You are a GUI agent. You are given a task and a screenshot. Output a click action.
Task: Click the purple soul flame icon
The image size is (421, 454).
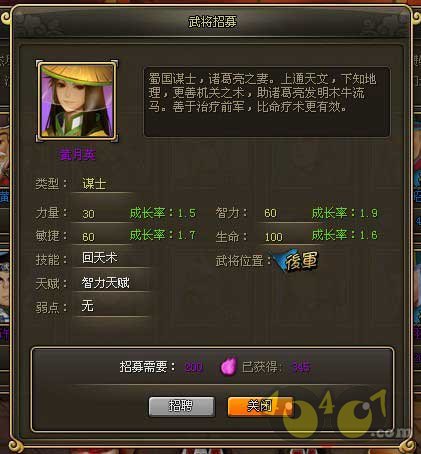(x=228, y=366)
